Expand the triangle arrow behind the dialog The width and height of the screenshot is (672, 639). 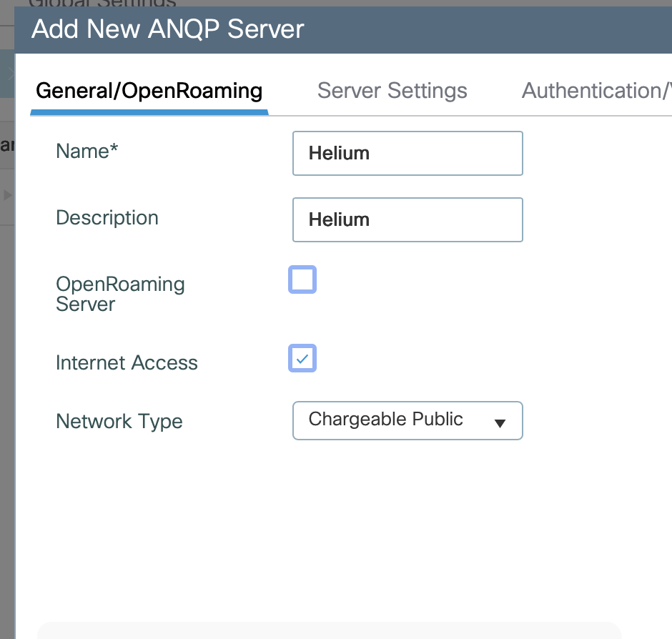point(8,194)
